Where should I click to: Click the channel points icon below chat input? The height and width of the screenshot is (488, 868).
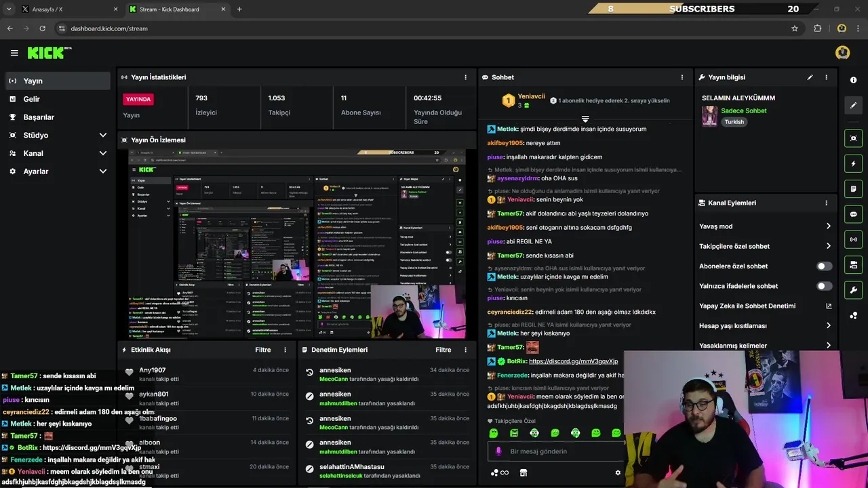pos(499,473)
